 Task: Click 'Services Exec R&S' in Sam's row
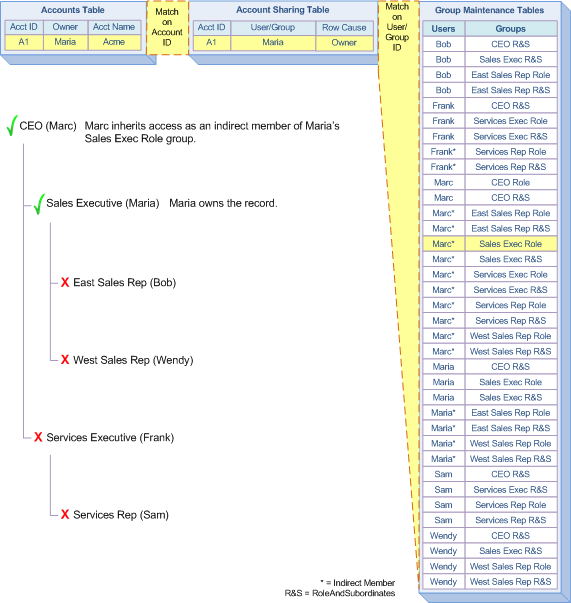tap(511, 490)
